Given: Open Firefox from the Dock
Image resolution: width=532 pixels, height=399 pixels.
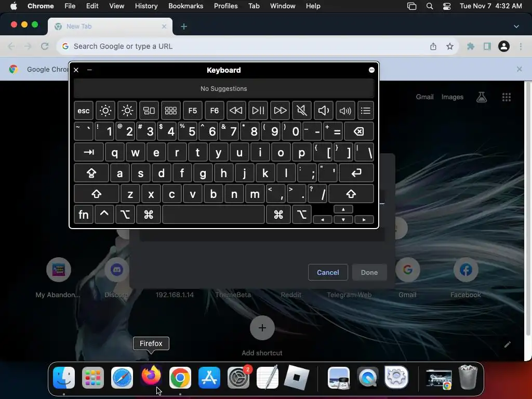Looking at the screenshot, I should click(x=151, y=377).
